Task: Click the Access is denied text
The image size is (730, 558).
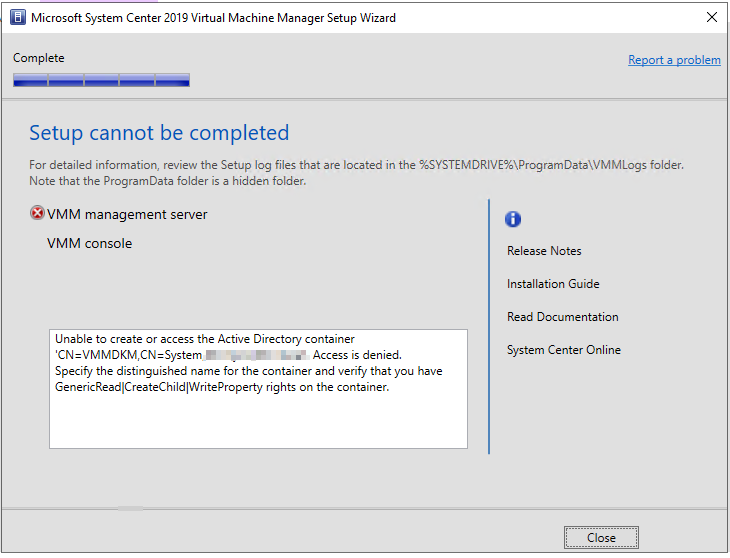Action: coord(357,355)
